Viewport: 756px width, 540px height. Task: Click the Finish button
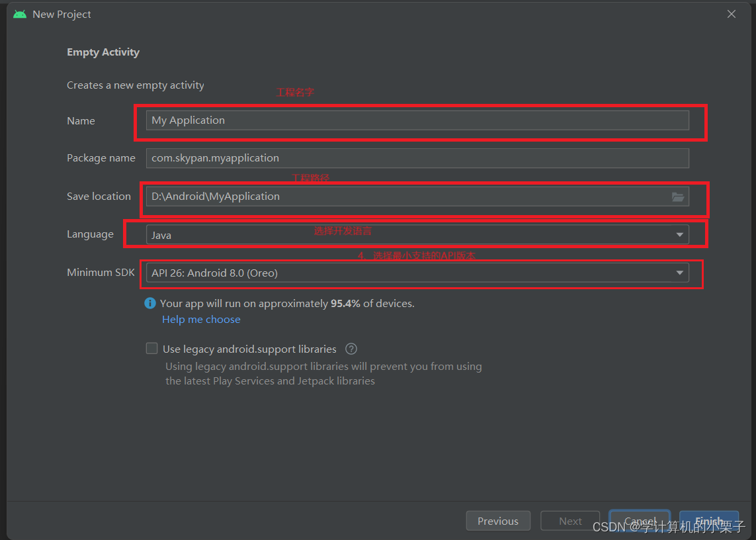click(709, 521)
